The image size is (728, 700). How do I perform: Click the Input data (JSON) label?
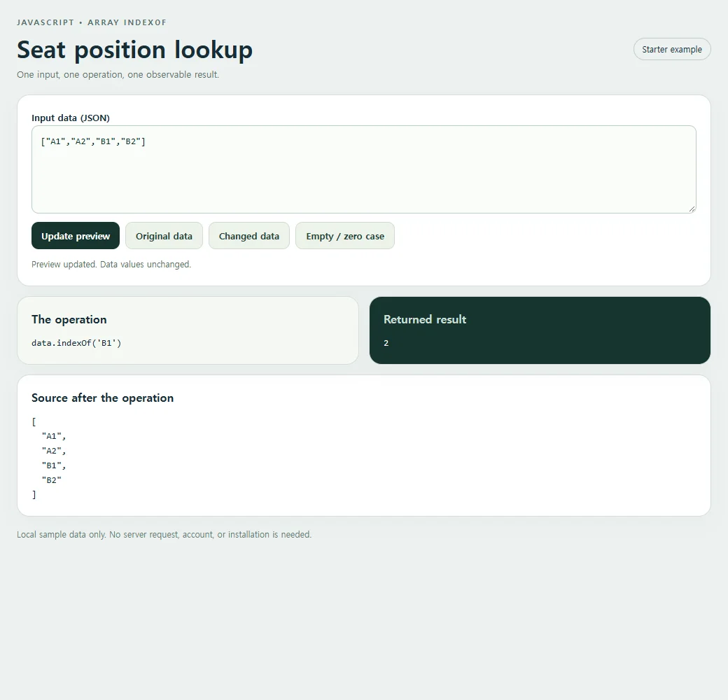(x=71, y=118)
